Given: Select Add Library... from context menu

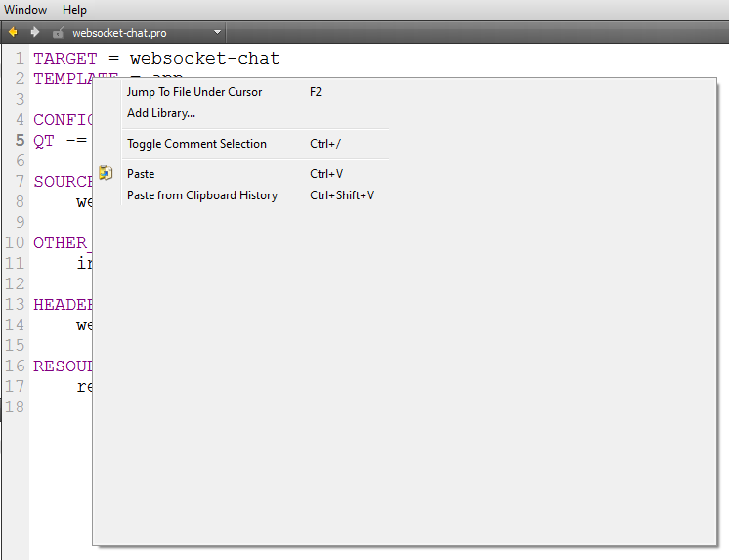Looking at the screenshot, I should pyautogui.click(x=161, y=113).
